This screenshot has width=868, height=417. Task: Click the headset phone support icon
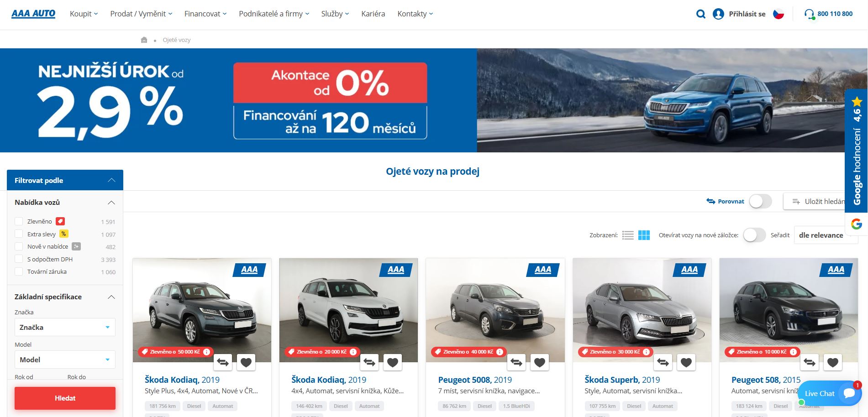(810, 14)
